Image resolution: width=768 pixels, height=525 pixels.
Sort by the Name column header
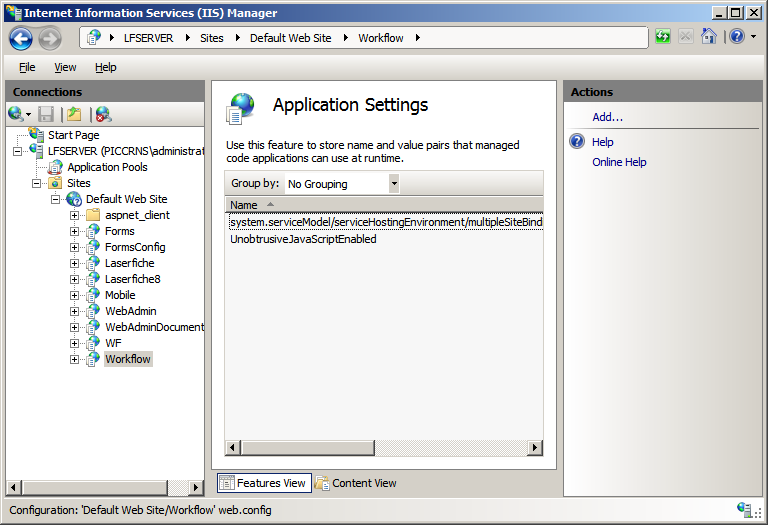(x=384, y=205)
